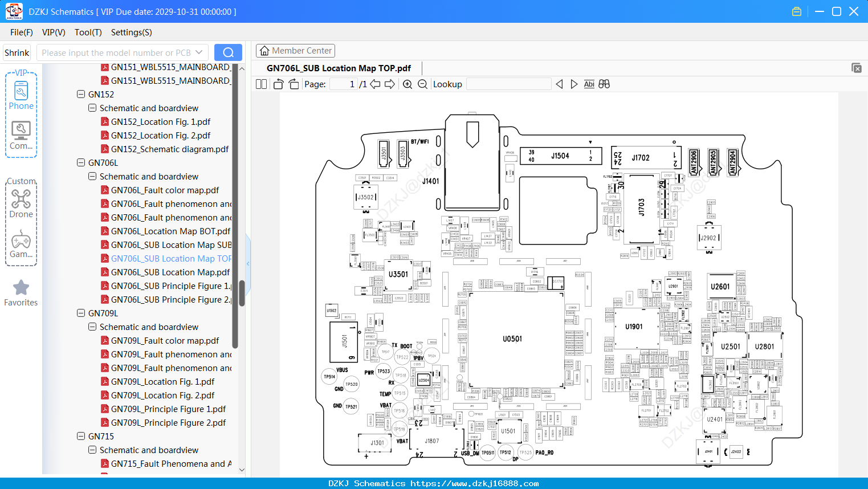Collapse the GN715 tree node
Image resolution: width=868 pixels, height=489 pixels.
pos(81,436)
